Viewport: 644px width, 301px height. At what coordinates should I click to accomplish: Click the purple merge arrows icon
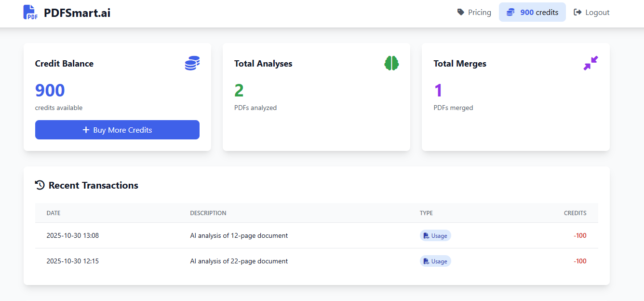click(x=590, y=63)
